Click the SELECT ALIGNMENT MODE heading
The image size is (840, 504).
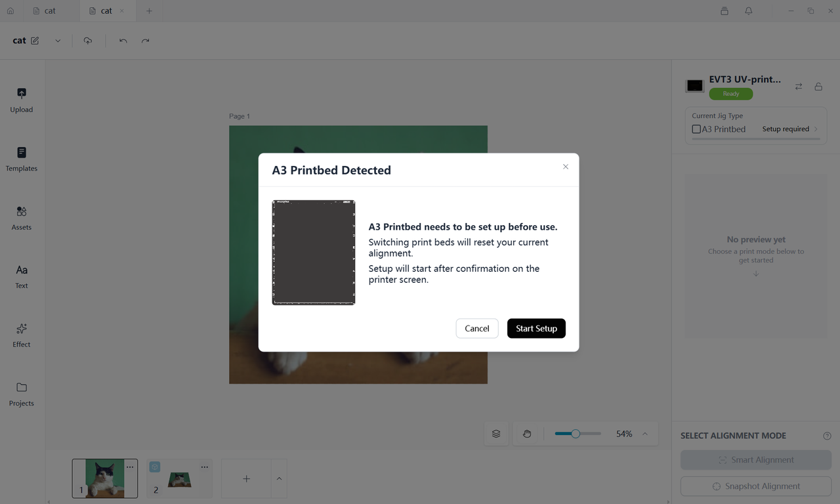tap(733, 436)
